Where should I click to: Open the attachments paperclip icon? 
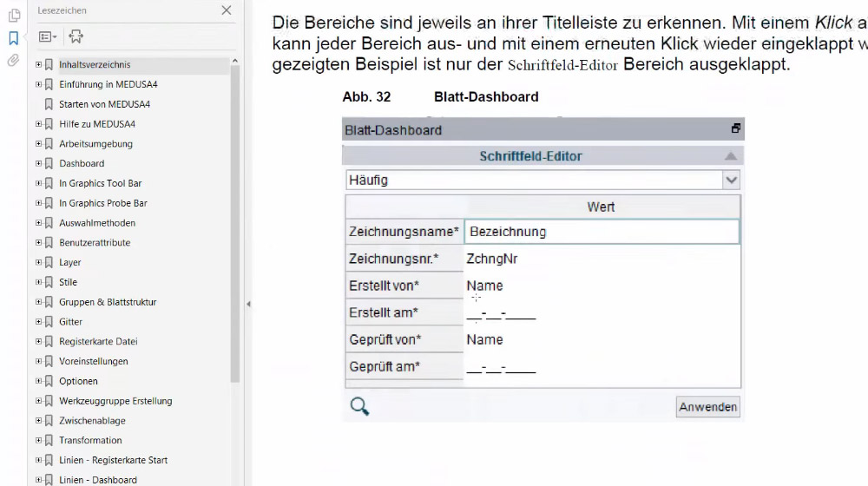pos(13,61)
